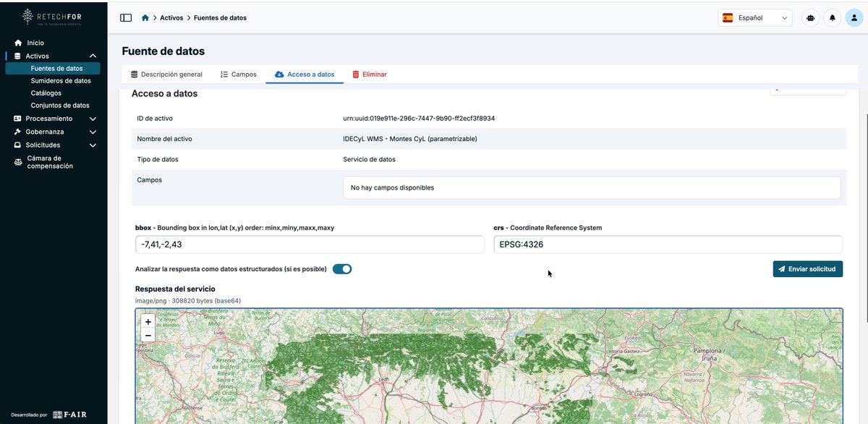Click the map response preview
The width and height of the screenshot is (868, 424).
coord(489,366)
